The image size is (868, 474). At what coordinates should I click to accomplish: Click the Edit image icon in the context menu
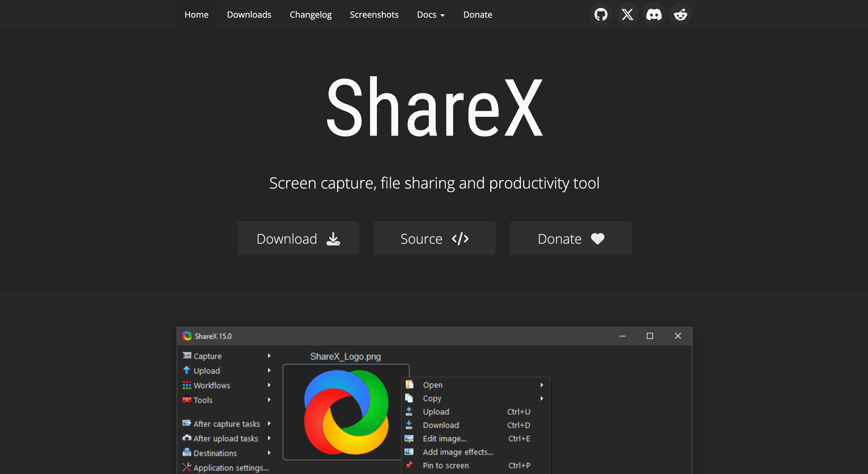point(409,438)
